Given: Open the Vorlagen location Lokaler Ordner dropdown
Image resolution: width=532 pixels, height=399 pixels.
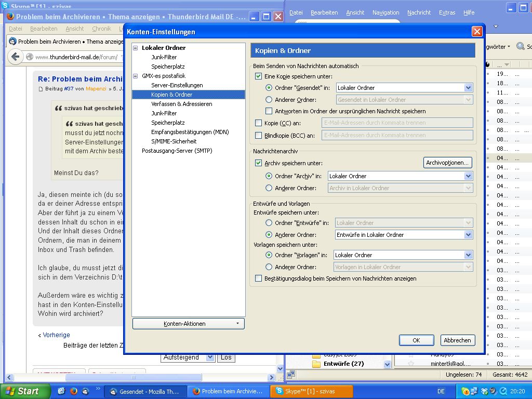Looking at the screenshot, I should pyautogui.click(x=403, y=255).
